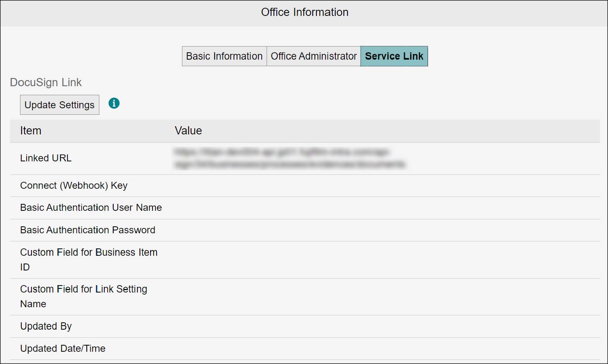Select Custom Field for Business Item ID
Screen dimensions: 608x364
[89, 259]
